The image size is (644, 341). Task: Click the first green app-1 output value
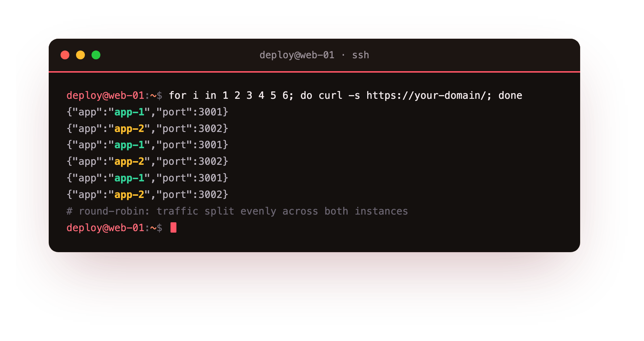tap(129, 112)
